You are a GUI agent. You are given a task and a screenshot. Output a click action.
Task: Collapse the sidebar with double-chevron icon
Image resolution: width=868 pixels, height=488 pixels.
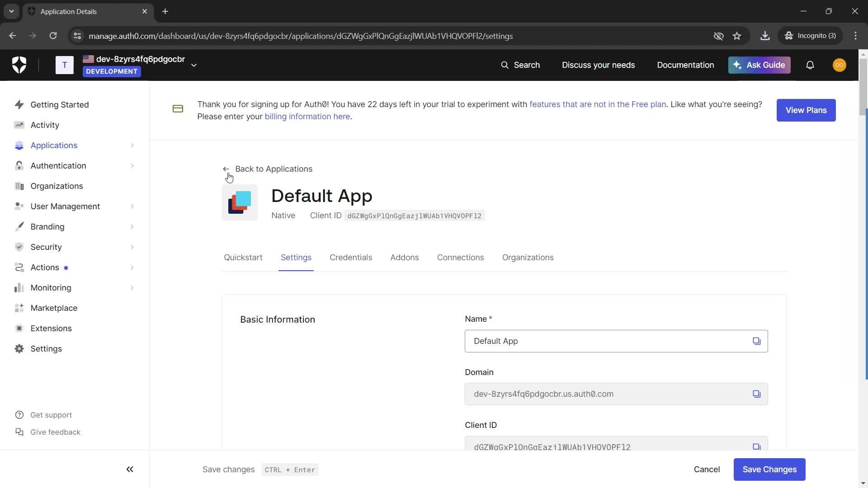(x=130, y=469)
